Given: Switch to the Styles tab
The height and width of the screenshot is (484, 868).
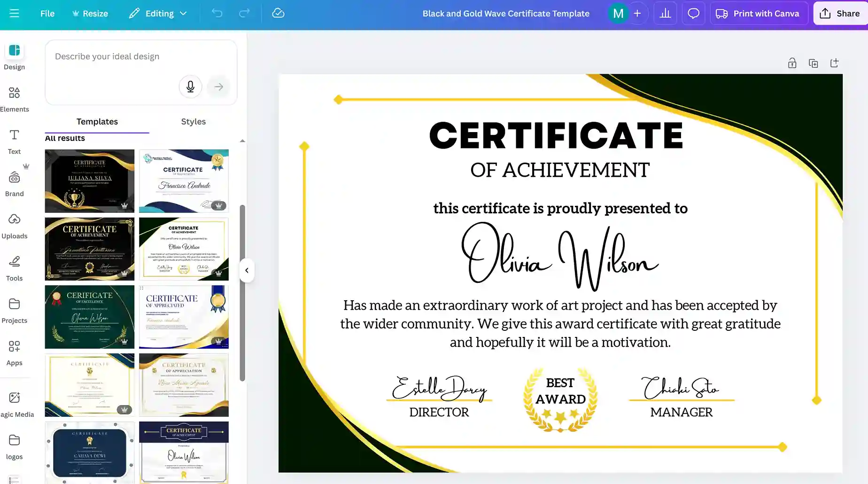Looking at the screenshot, I should [193, 121].
